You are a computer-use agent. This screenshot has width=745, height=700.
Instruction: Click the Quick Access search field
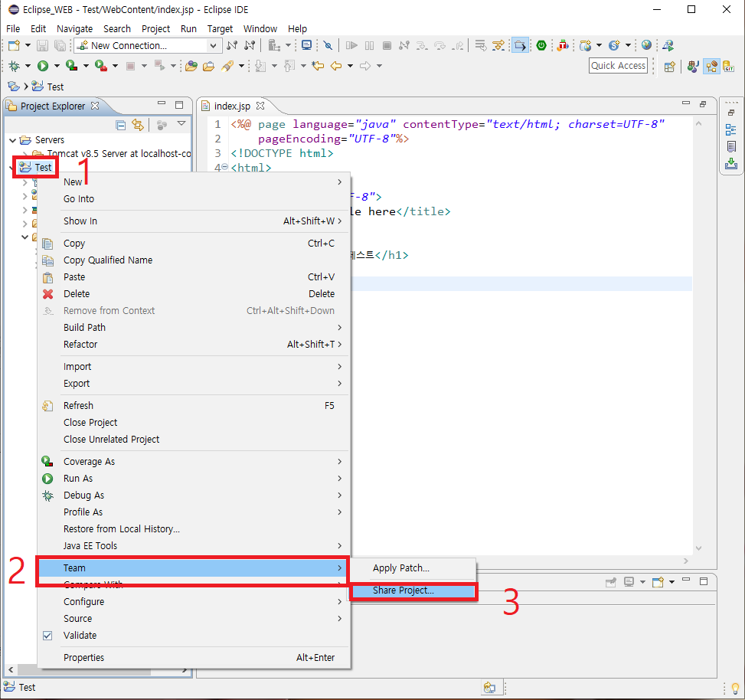[618, 66]
